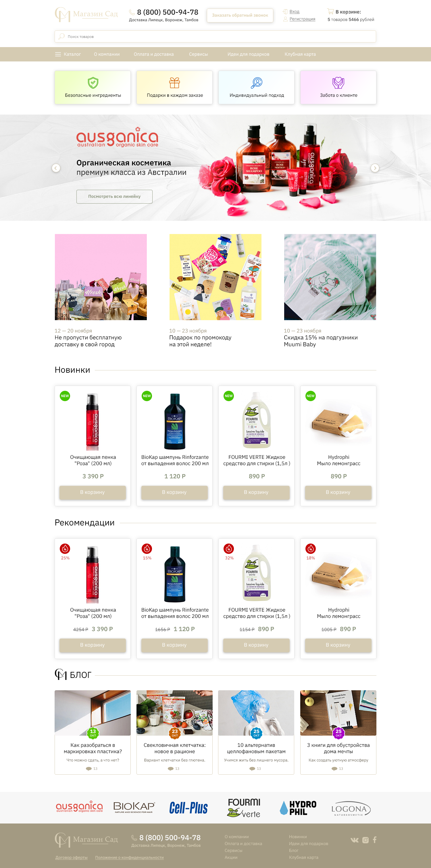Open the Регистрация link
The height and width of the screenshot is (868, 431).
[x=302, y=19]
